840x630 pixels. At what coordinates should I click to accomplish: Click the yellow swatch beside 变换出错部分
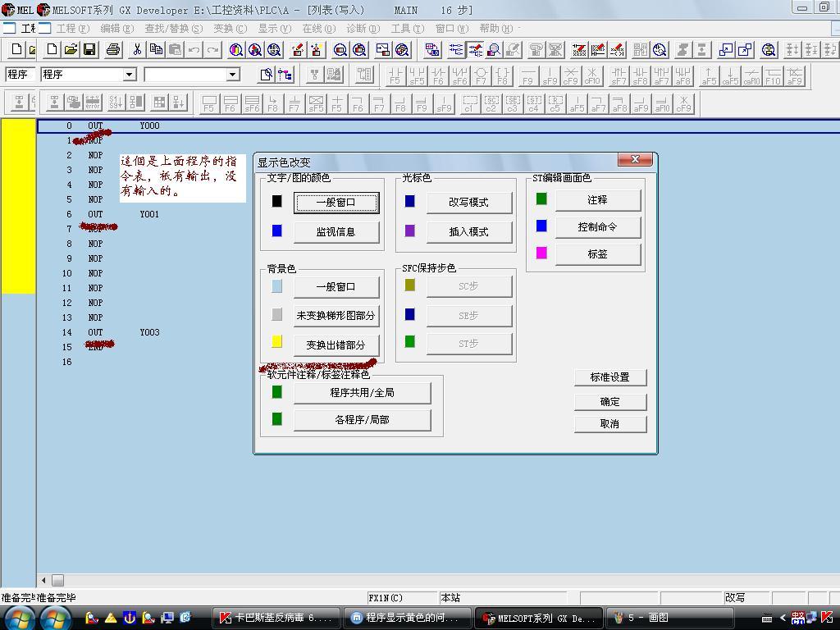[276, 342]
